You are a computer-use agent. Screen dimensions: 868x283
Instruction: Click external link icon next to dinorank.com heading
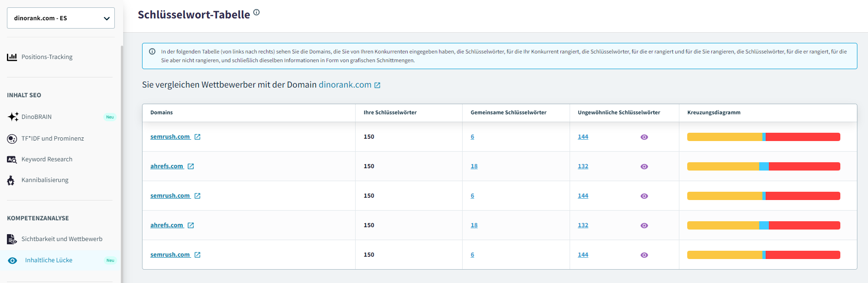pos(377,85)
